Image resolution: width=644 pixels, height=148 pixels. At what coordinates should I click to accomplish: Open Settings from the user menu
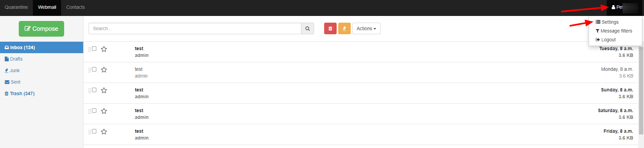pyautogui.click(x=607, y=22)
